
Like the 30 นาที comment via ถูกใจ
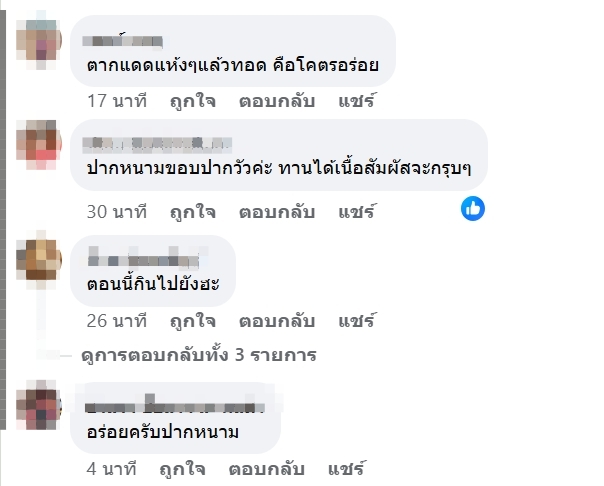[193, 211]
